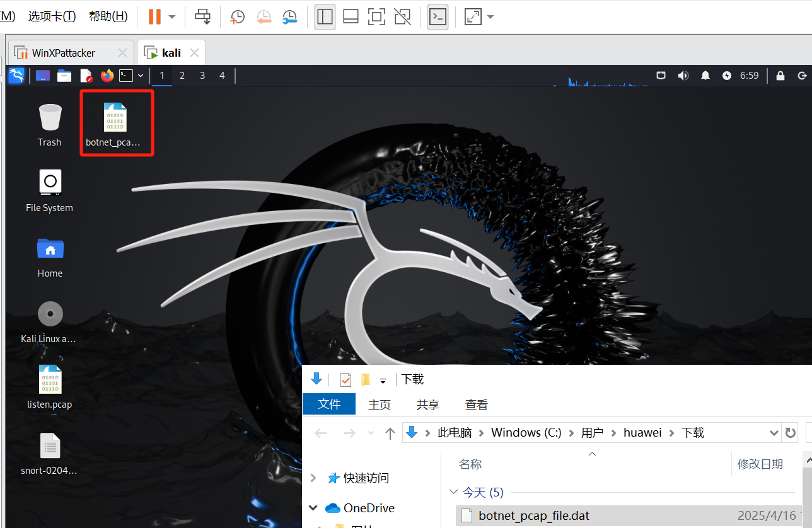Viewport: 812px width, 528px height.
Task: Open the terminal emulator from panel
Action: pos(127,76)
